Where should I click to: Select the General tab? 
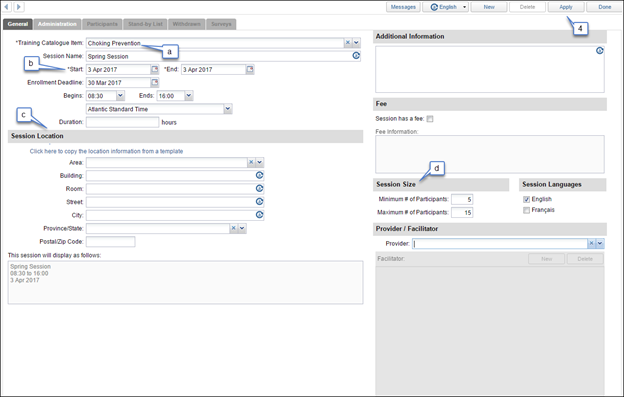[18, 24]
